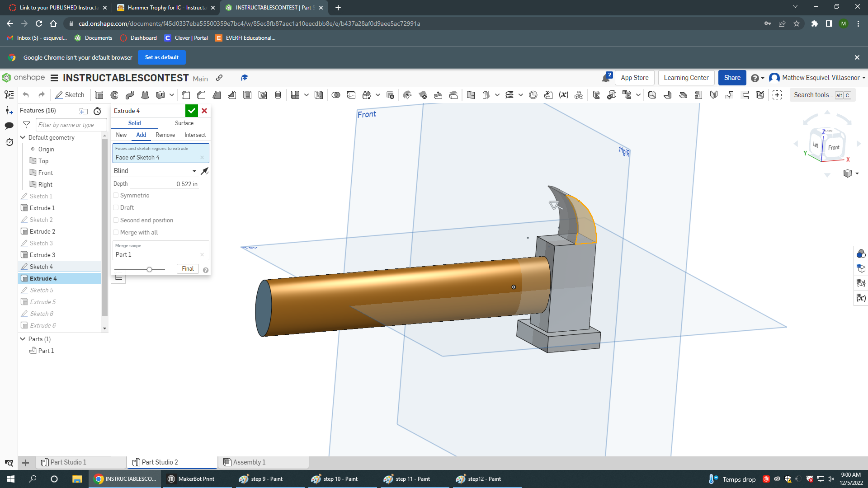Screen dimensions: 868x488
Task: Collapse the Default geometry tree
Action: click(x=23, y=137)
